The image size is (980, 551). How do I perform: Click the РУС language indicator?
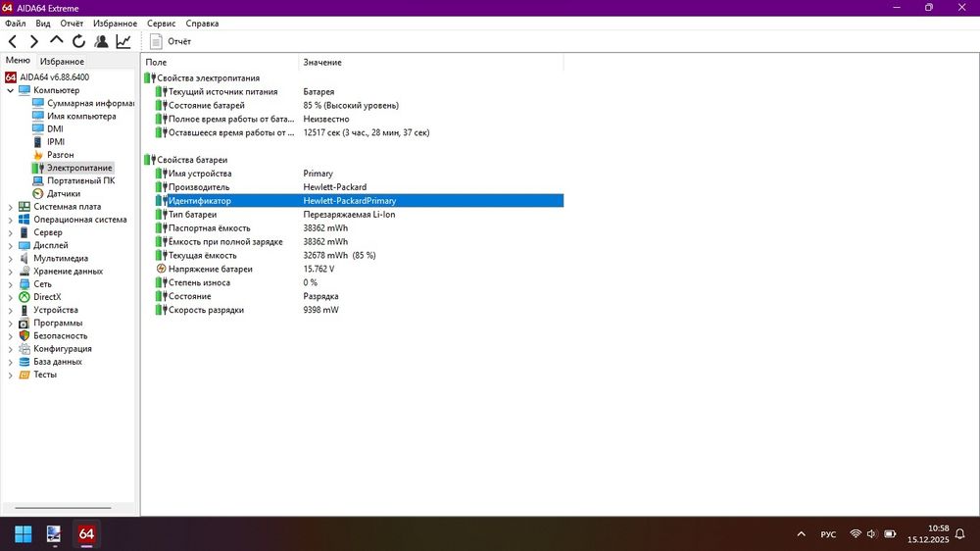828,534
